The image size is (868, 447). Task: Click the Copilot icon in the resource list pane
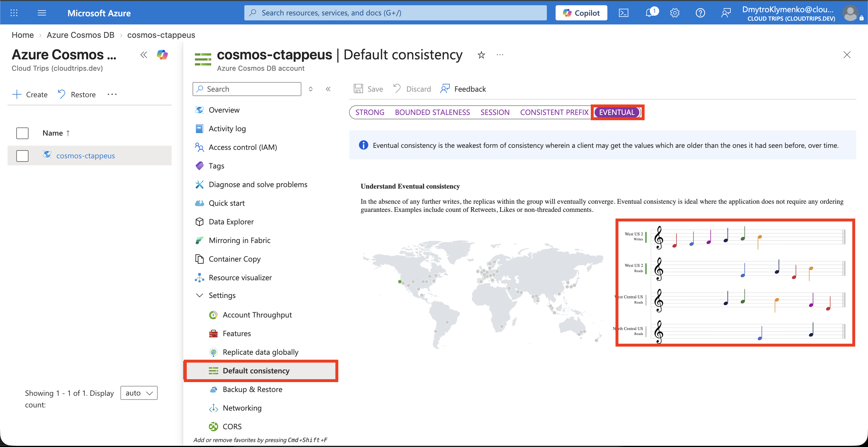coord(162,55)
